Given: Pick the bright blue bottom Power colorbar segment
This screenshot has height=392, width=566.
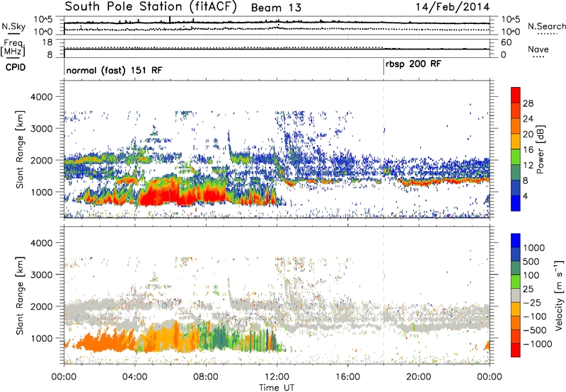Looking at the screenshot, I should [516, 203].
